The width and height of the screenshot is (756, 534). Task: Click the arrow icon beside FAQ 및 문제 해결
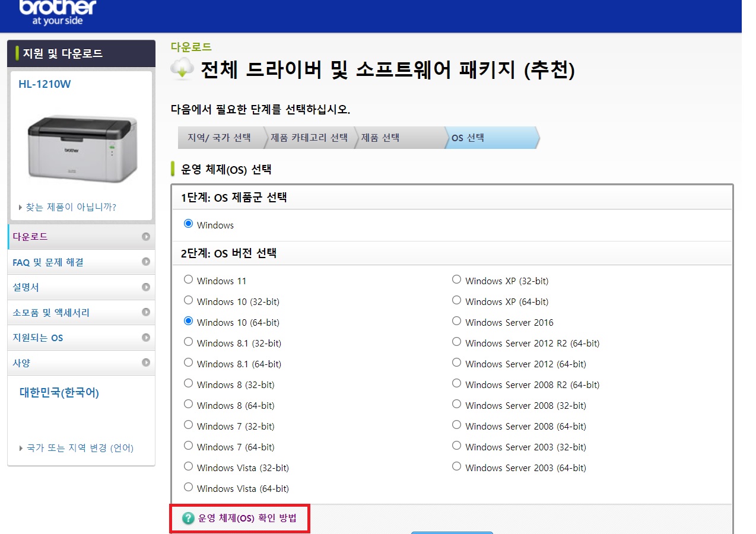(x=146, y=262)
